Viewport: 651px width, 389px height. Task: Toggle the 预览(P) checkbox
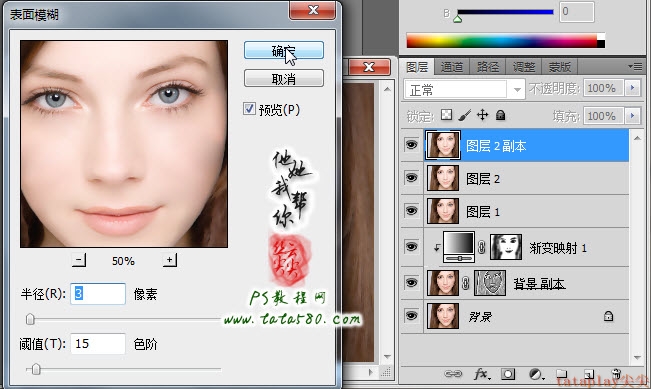pyautogui.click(x=249, y=109)
